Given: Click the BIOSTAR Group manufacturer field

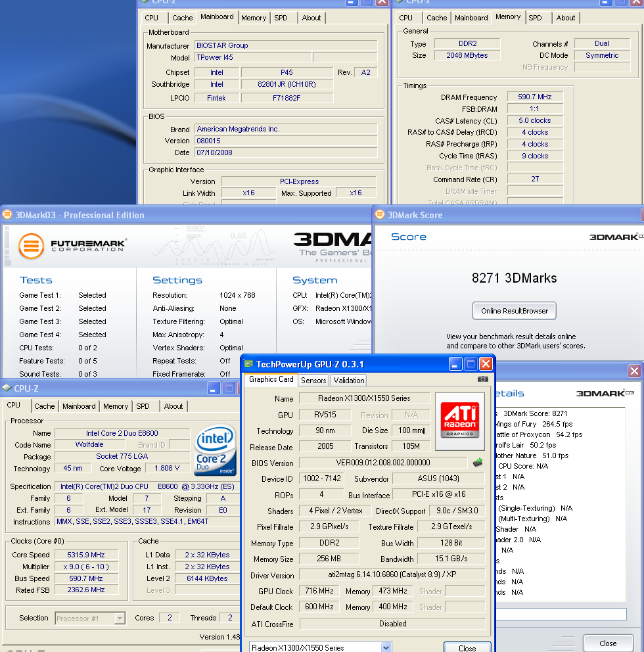Looking at the screenshot, I should [x=286, y=45].
